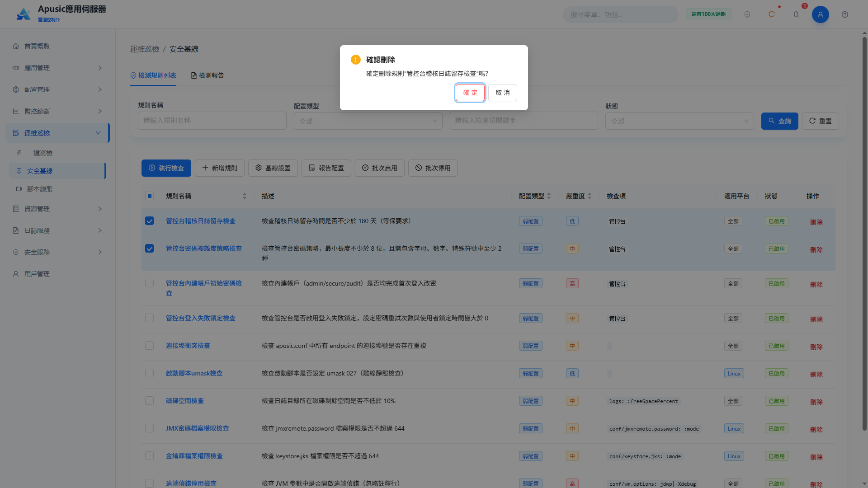Confirm deletion with 確定 button
This screenshot has width=868, height=488.
470,93
